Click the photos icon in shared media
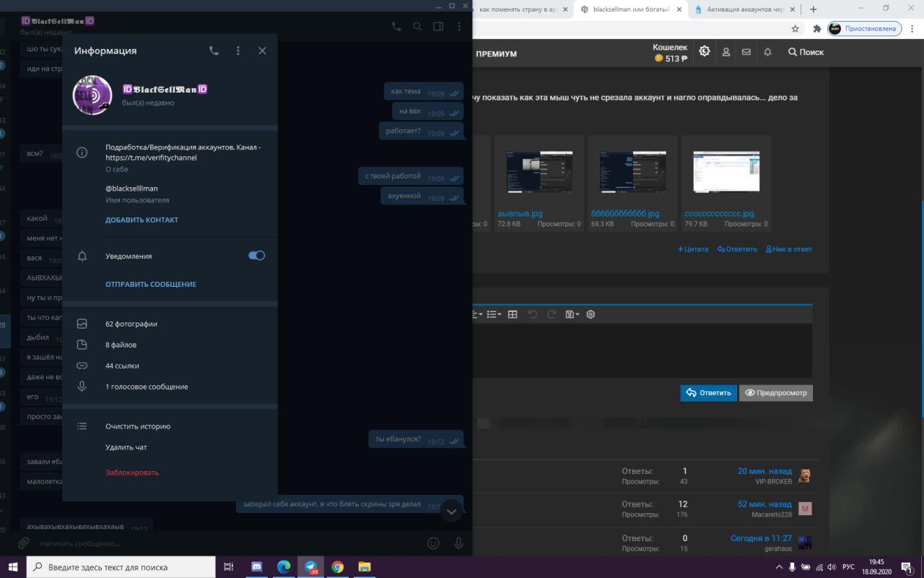Image resolution: width=924 pixels, height=578 pixels. (x=82, y=324)
